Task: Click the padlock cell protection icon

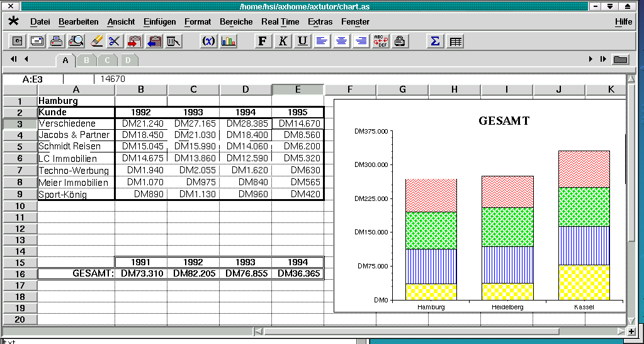Action: [x=399, y=42]
